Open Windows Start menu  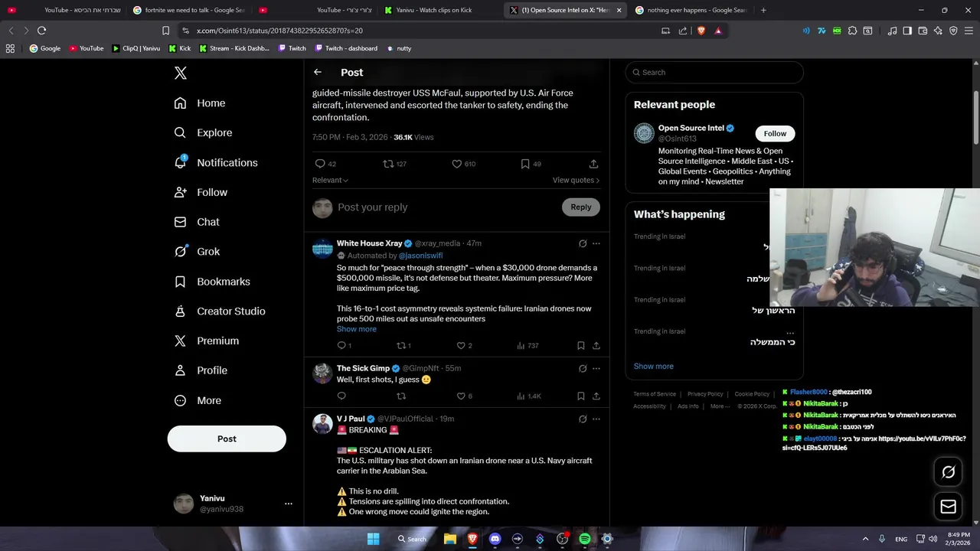pyautogui.click(x=373, y=539)
